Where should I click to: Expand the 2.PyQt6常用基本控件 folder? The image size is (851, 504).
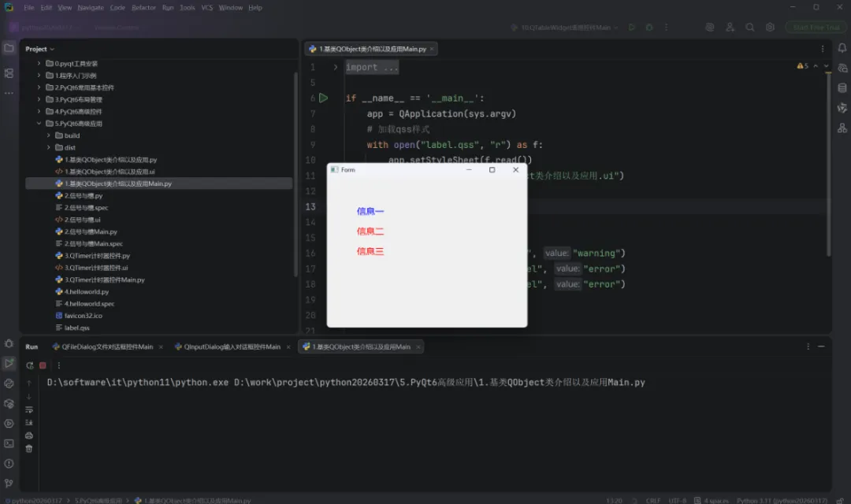tap(39, 87)
